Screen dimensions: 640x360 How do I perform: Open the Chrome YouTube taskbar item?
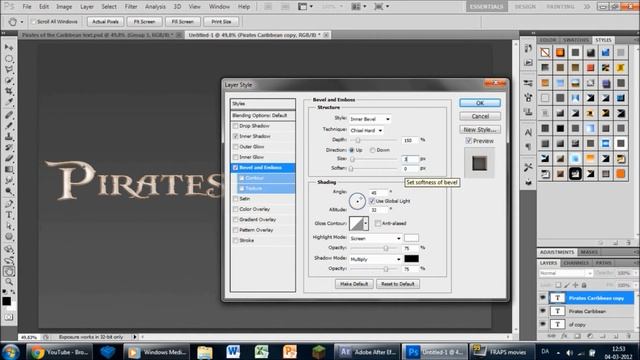(x=59, y=352)
